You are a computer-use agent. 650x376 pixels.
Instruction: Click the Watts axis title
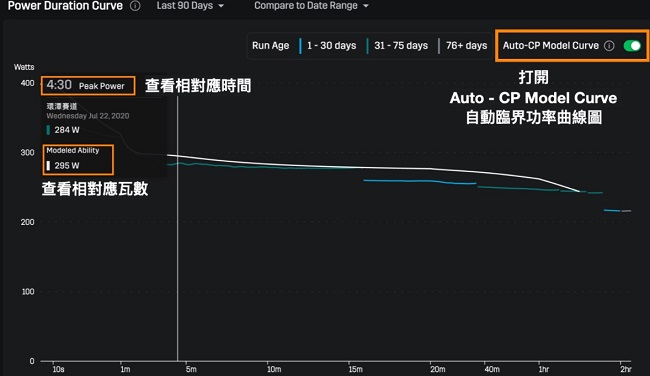24,67
